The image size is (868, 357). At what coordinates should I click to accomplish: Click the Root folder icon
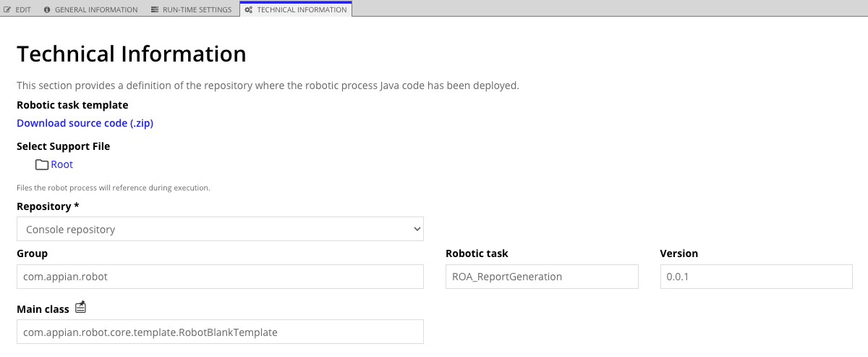(x=42, y=164)
